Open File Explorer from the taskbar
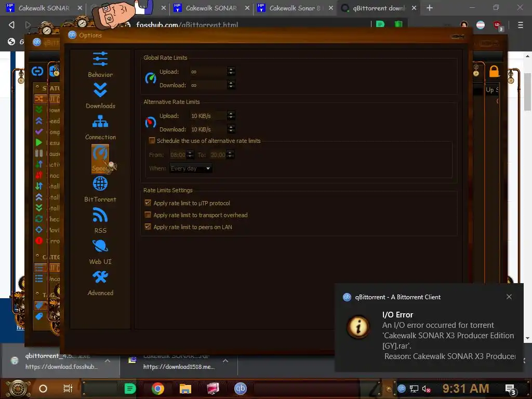This screenshot has height=399, width=532. point(185,389)
